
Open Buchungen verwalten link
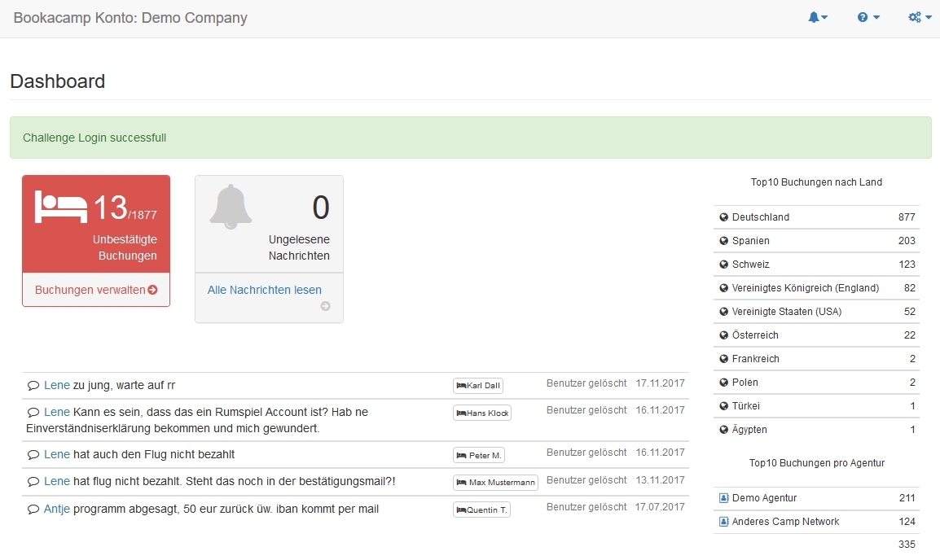coord(90,290)
